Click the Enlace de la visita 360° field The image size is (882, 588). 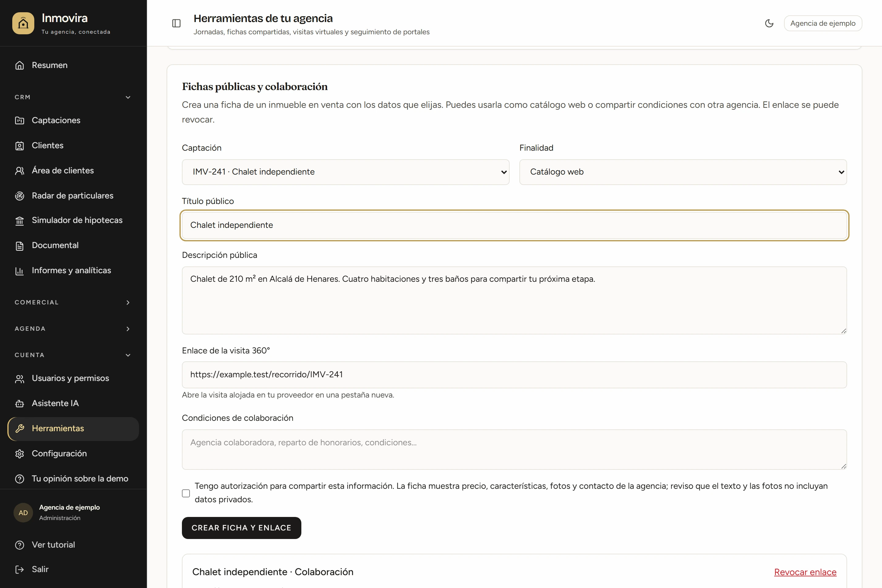point(514,375)
